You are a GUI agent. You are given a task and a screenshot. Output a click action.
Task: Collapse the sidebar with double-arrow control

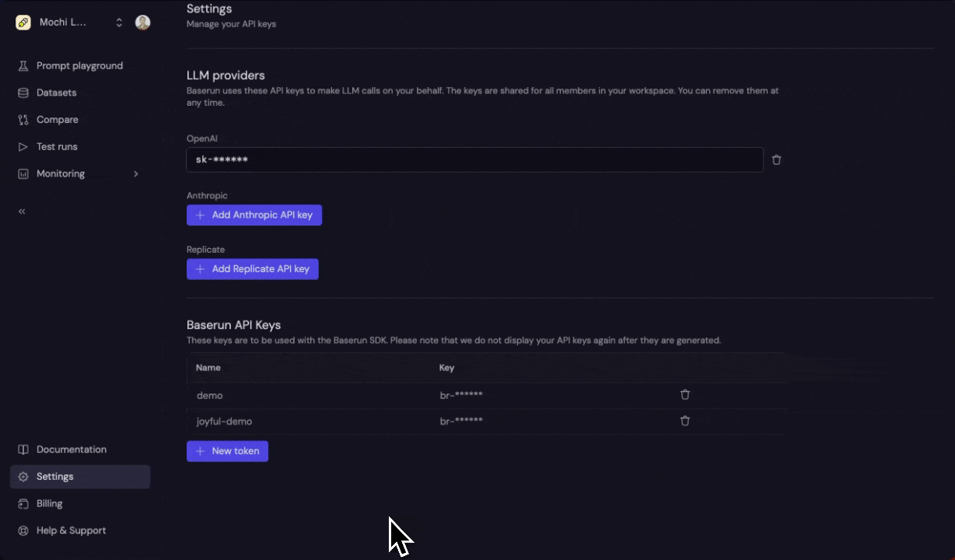pos(22,211)
